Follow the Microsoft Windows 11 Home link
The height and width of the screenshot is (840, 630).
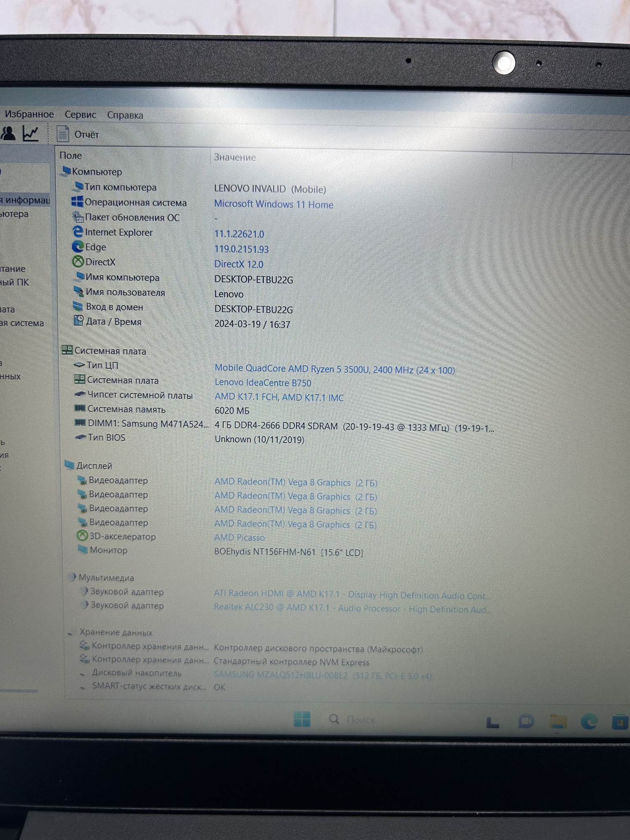pos(274,204)
